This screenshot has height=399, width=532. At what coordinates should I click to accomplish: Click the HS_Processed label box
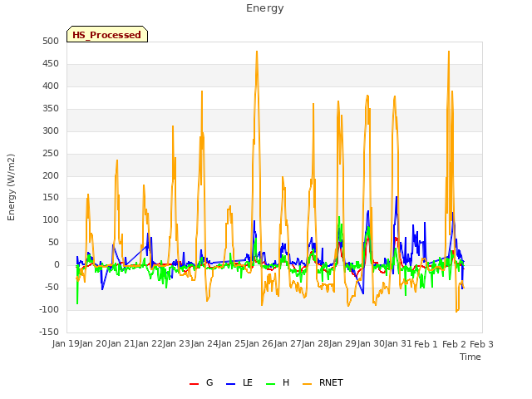pyautogui.click(x=107, y=34)
